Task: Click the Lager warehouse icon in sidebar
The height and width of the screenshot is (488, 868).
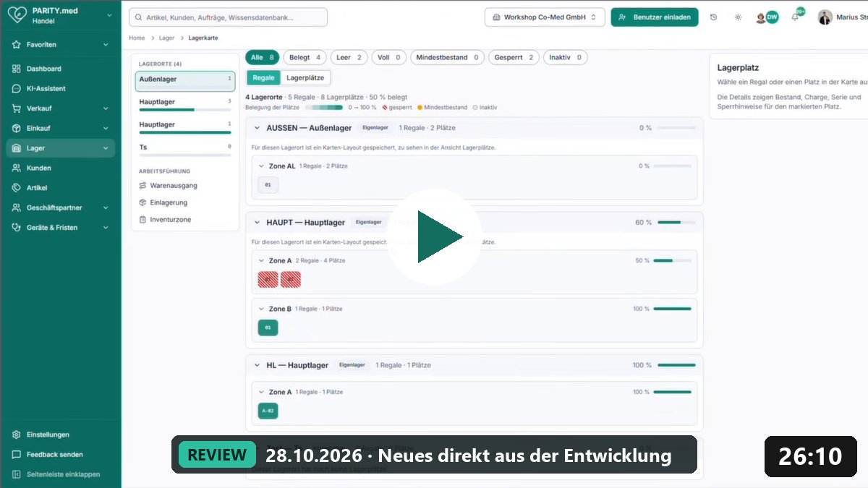Action: (x=16, y=148)
